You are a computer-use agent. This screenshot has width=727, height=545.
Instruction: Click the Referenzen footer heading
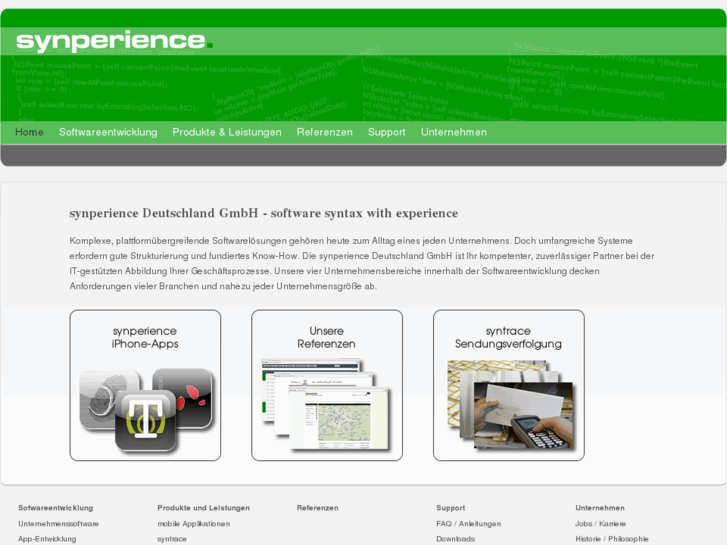[318, 508]
